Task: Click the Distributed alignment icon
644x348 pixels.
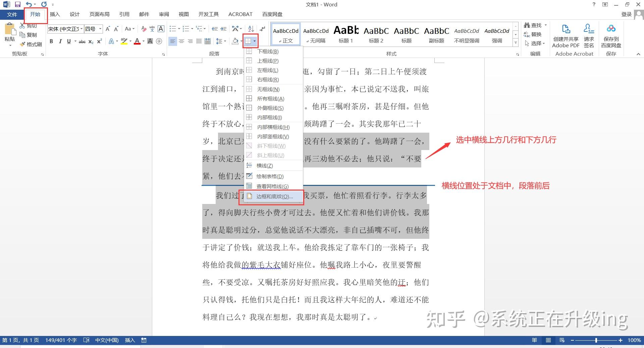Action: (x=208, y=41)
